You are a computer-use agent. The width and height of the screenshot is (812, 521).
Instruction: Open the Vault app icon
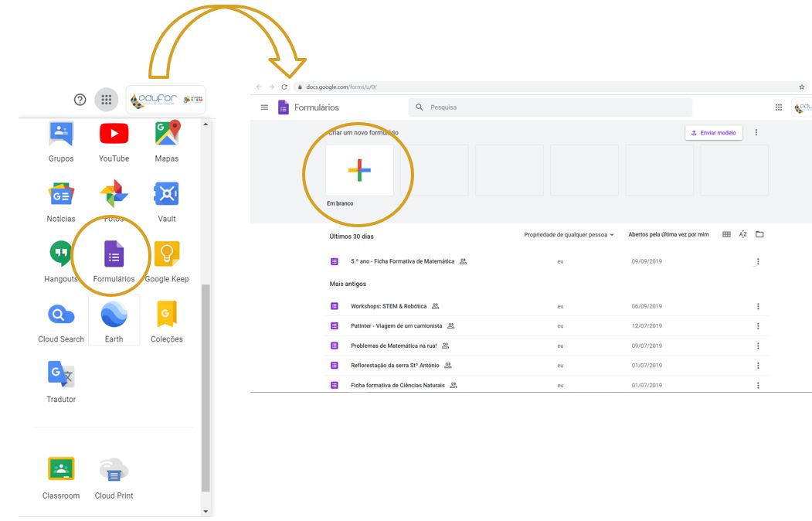(167, 194)
